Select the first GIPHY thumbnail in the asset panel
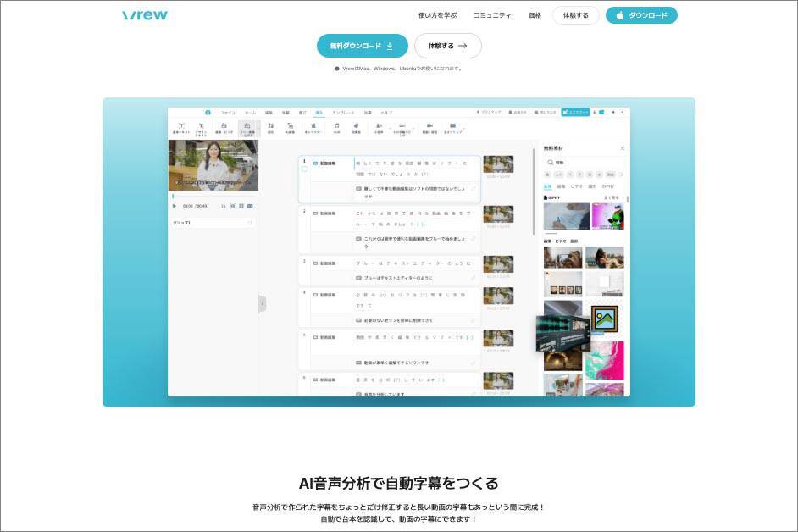Image resolution: width=798 pixels, height=532 pixels. [x=566, y=216]
